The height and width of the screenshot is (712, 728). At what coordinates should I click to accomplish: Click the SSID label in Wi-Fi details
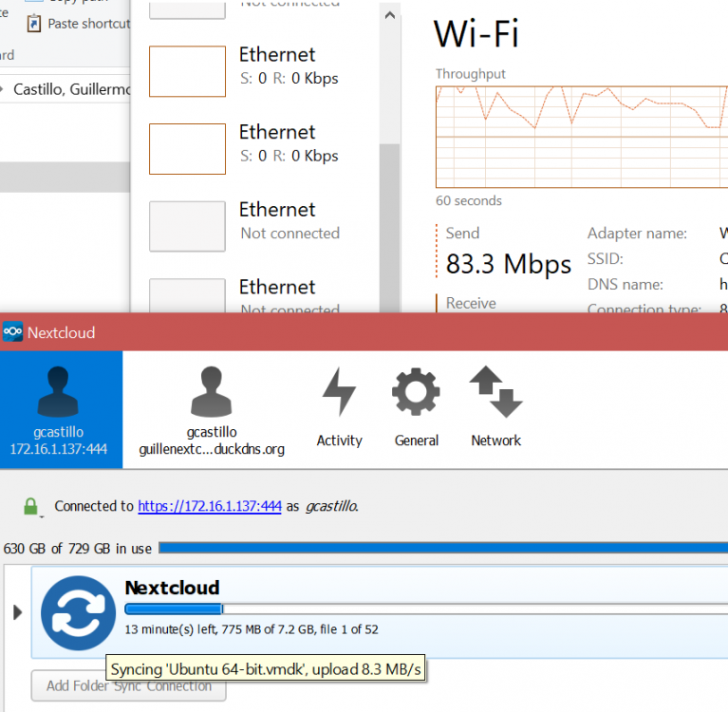coord(606,258)
